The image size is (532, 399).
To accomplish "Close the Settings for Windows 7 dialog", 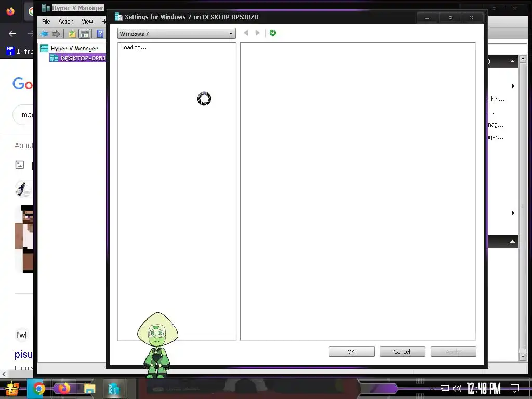I will [471, 17].
